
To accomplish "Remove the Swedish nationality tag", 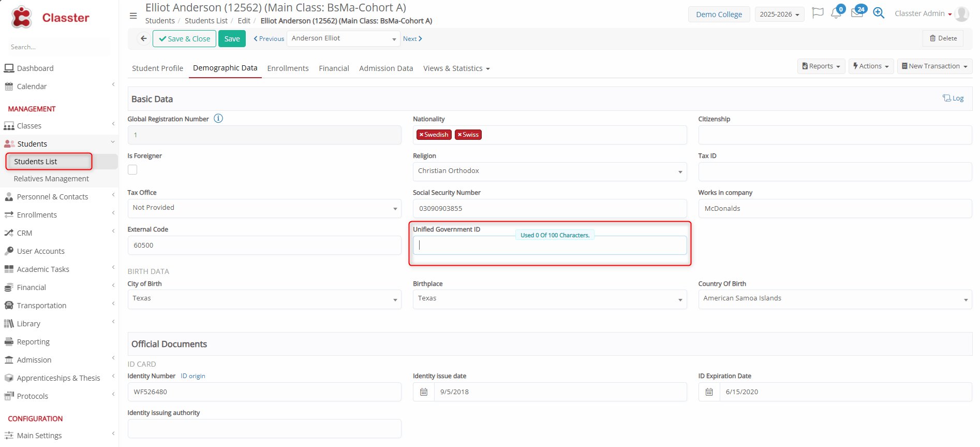I will [x=421, y=135].
